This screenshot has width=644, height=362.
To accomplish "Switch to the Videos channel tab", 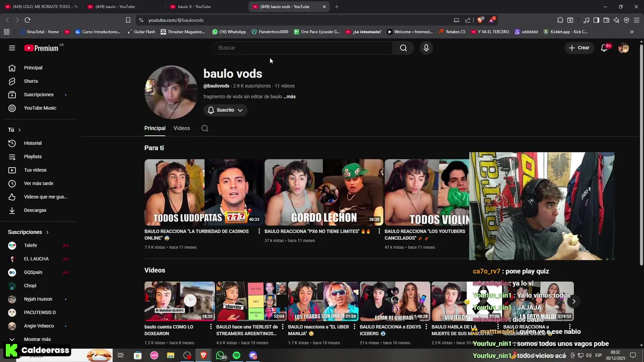I will pos(182,128).
